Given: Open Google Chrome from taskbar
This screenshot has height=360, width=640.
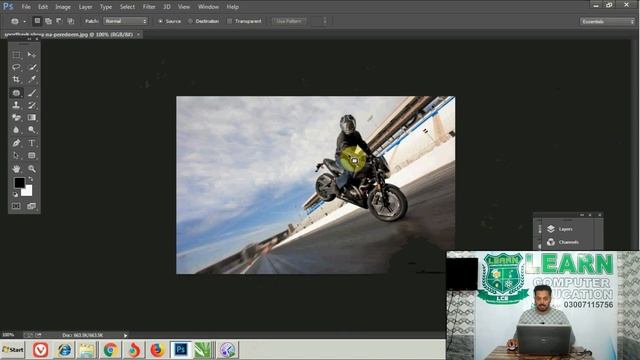Looking at the screenshot, I should click(x=111, y=350).
